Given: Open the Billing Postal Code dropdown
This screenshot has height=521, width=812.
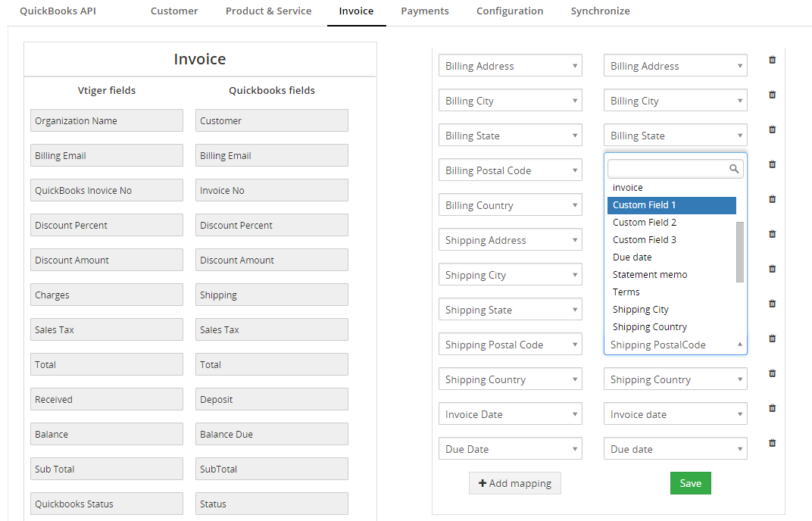Looking at the screenshot, I should 510,170.
